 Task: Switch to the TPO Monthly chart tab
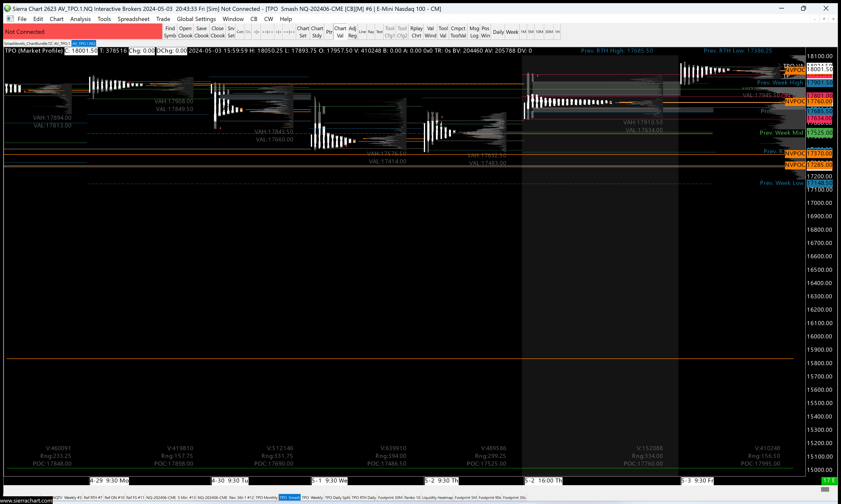coord(266,497)
